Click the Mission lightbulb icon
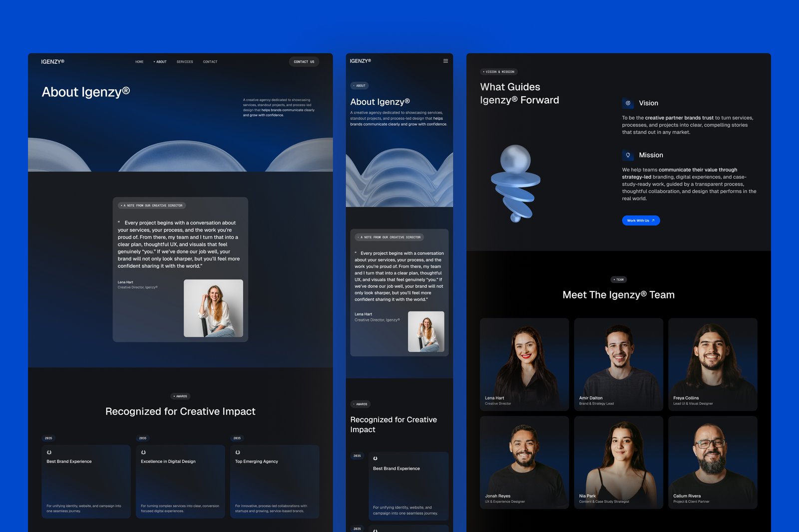 click(x=628, y=155)
